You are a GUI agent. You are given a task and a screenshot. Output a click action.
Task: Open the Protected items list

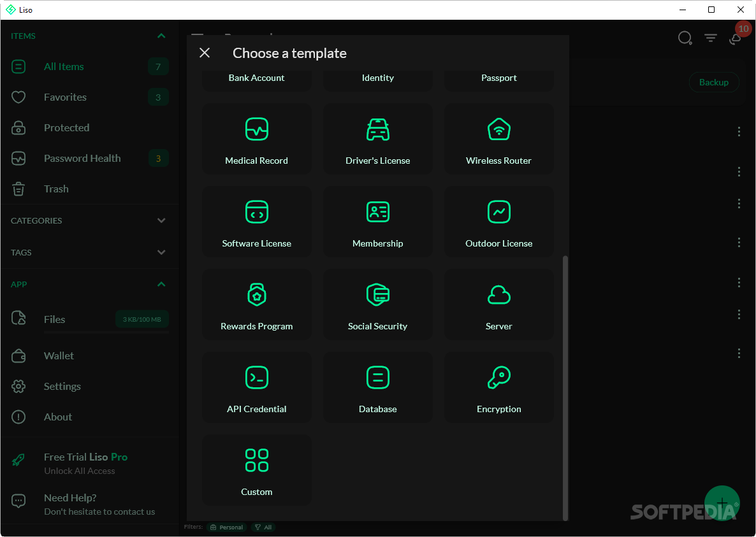[89, 127]
